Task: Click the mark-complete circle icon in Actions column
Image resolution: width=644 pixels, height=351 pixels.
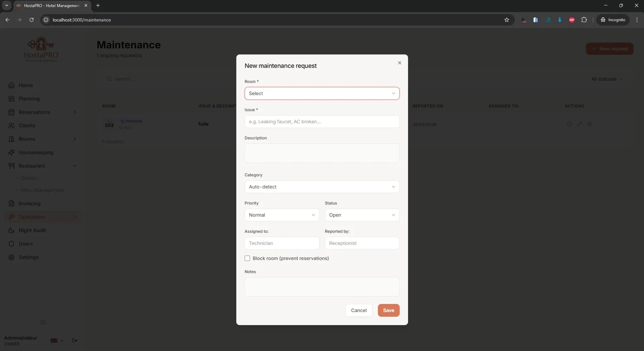Action: pos(569,124)
